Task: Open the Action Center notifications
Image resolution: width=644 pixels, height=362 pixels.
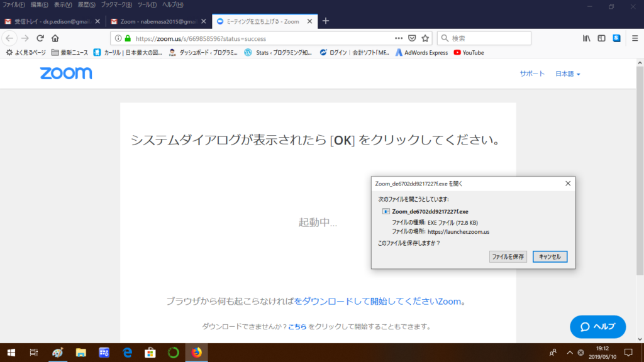Action: point(628,353)
